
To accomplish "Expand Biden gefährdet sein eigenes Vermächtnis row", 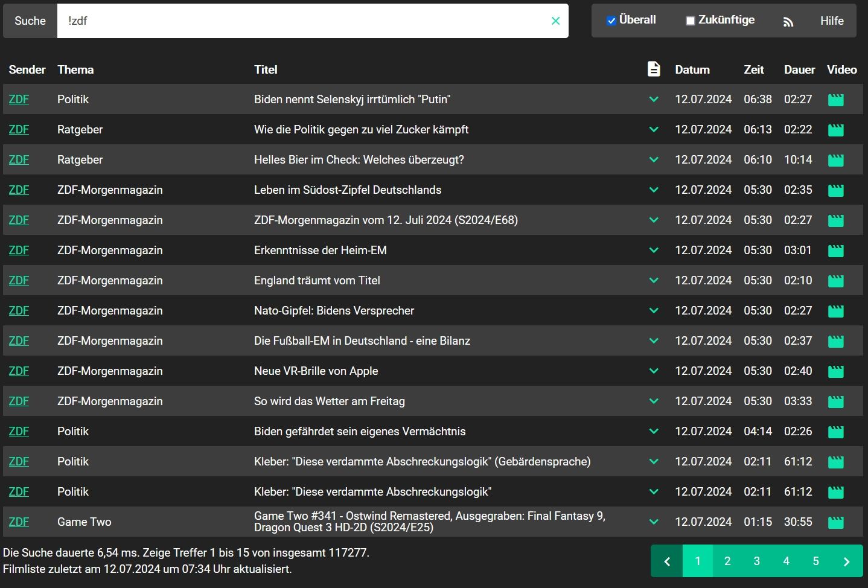I will click(654, 431).
